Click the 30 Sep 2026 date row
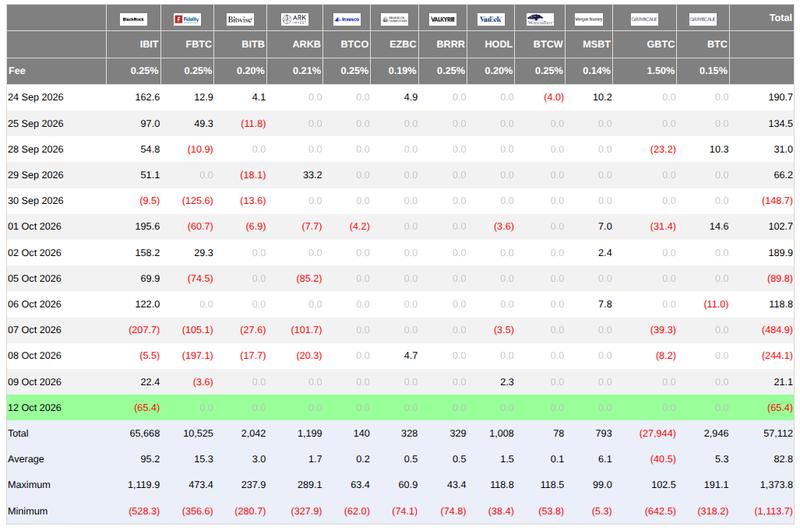Viewport: 800px width, 530px height. click(36, 201)
